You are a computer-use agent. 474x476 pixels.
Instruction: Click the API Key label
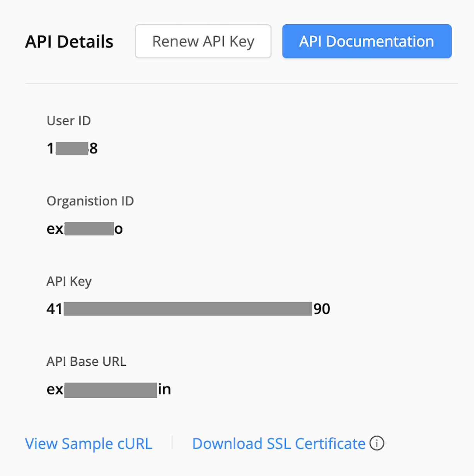click(69, 281)
